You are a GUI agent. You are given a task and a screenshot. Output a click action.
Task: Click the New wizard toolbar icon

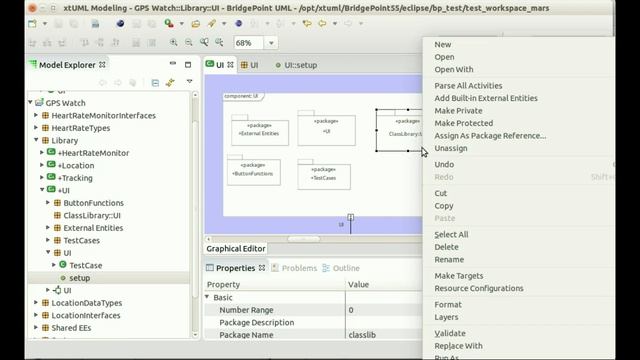pos(32,24)
